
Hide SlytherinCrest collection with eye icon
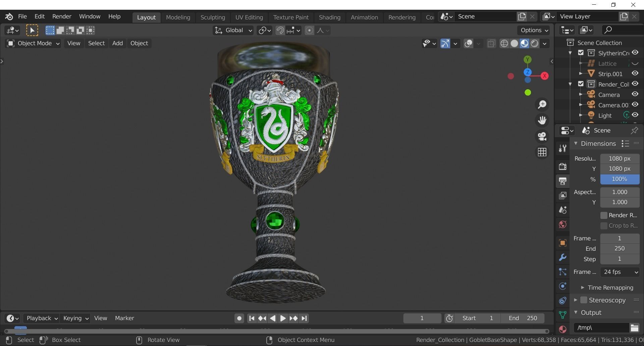(x=635, y=53)
